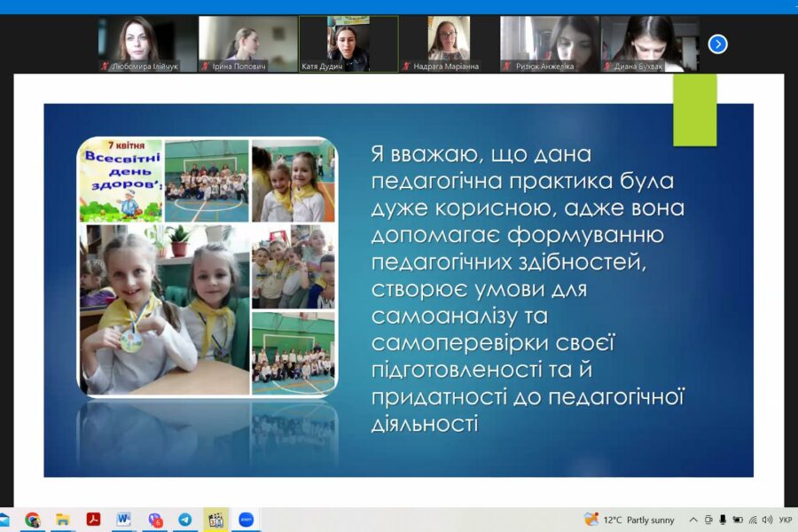Click the Zoom icon in the taskbar
The height and width of the screenshot is (532, 798).
(x=246, y=520)
